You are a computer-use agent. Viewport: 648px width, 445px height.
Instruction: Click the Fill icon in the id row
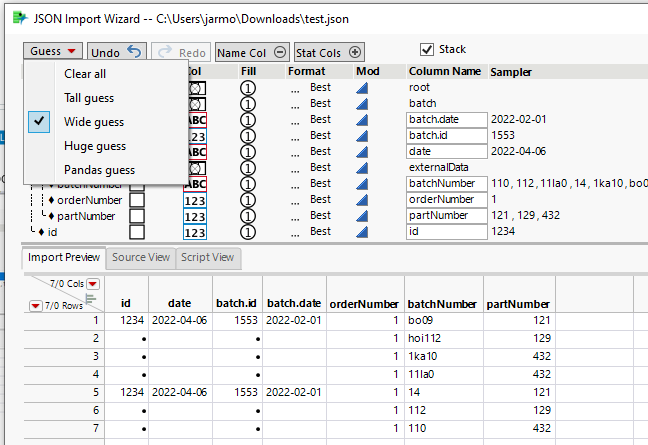[x=248, y=232]
